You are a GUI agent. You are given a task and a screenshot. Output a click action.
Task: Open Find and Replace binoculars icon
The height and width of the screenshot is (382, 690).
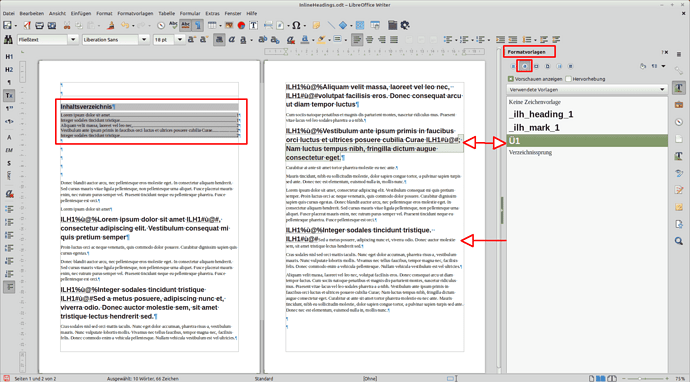click(x=8, y=40)
